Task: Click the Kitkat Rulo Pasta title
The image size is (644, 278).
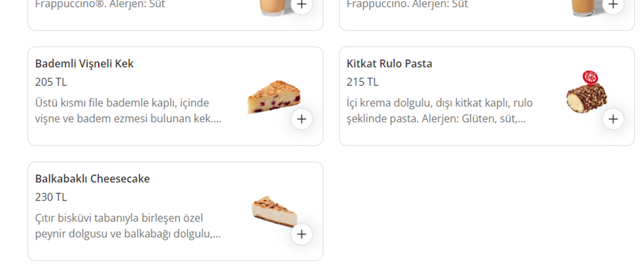Action: [389, 63]
